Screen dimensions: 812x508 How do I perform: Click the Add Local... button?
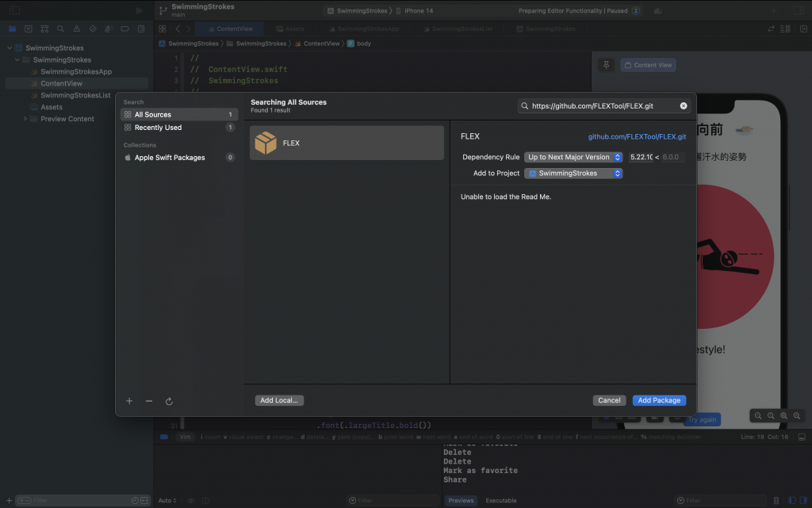pyautogui.click(x=279, y=400)
